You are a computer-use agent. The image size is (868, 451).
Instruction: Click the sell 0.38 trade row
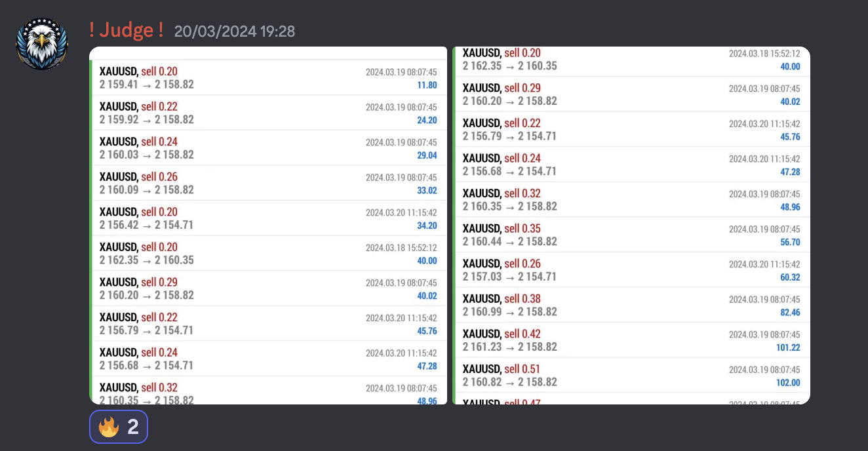click(631, 305)
